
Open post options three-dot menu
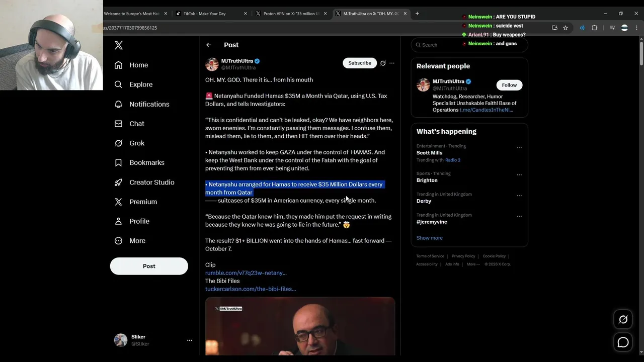click(392, 63)
